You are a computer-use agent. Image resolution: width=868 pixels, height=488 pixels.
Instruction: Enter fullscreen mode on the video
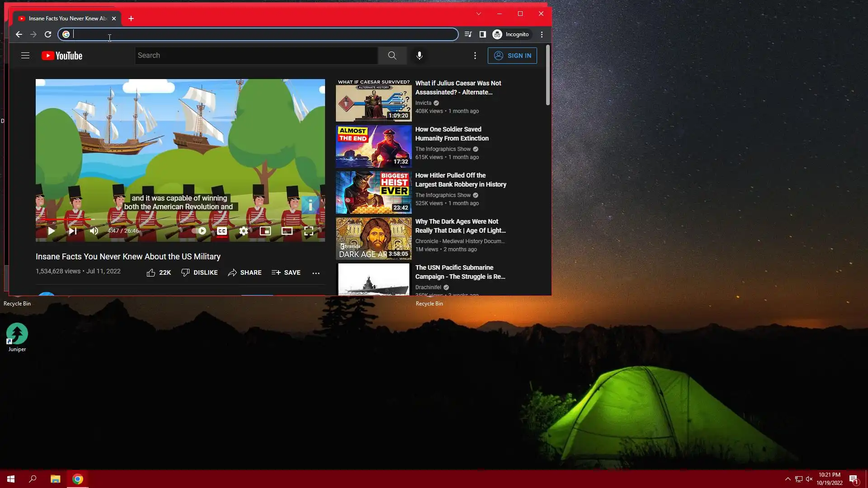point(308,231)
